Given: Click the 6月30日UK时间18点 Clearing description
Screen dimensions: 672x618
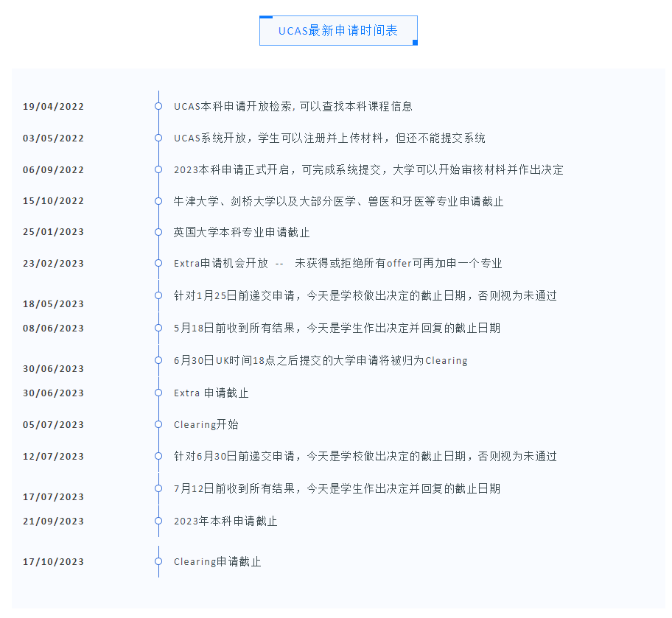Looking at the screenshot, I should (321, 360).
